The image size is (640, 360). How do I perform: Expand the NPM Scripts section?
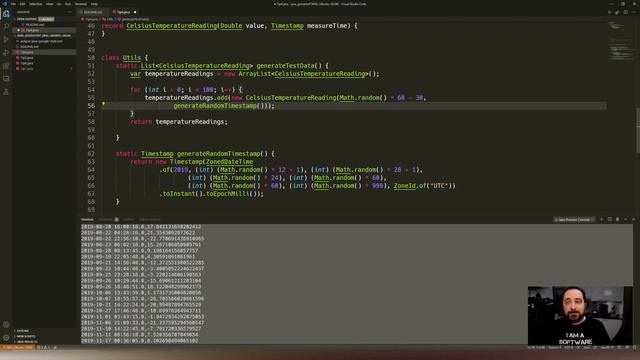(26, 336)
